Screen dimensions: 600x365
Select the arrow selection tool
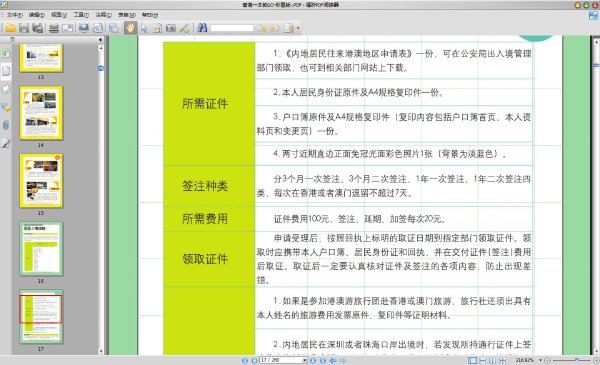[144, 28]
